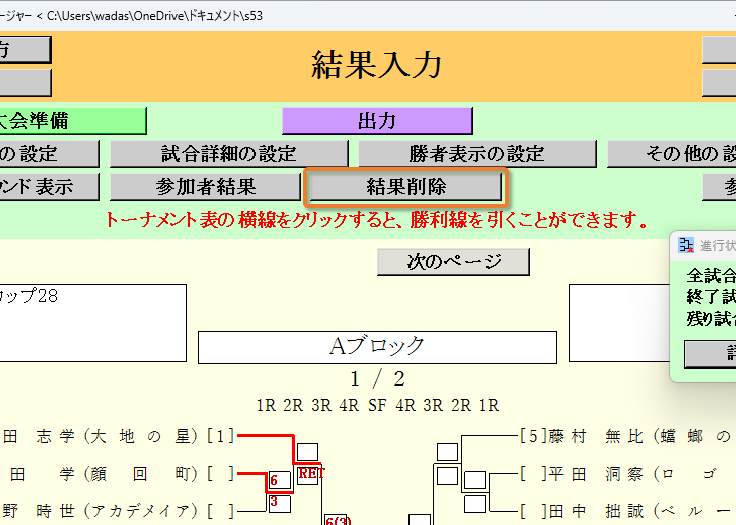
Task: Click the 結果入力 heading
Action: (376, 65)
